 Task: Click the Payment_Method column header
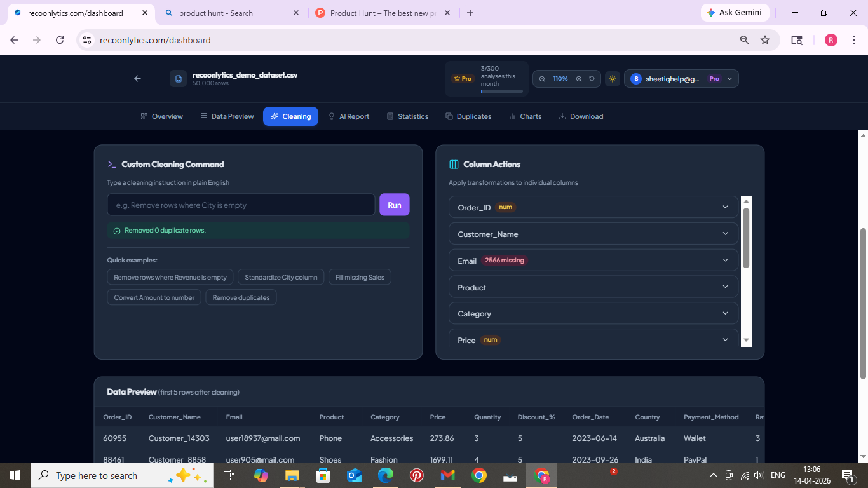pos(711,417)
